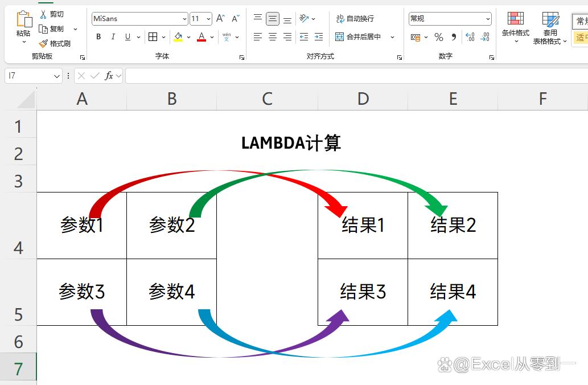This screenshot has height=385, width=588.
Task: Align text right
Action: [287, 37]
